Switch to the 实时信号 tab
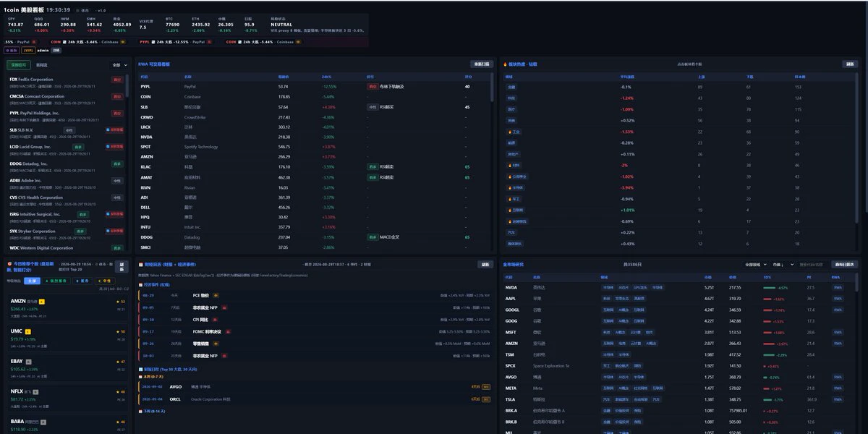868x434 pixels. pyautogui.click(x=19, y=65)
